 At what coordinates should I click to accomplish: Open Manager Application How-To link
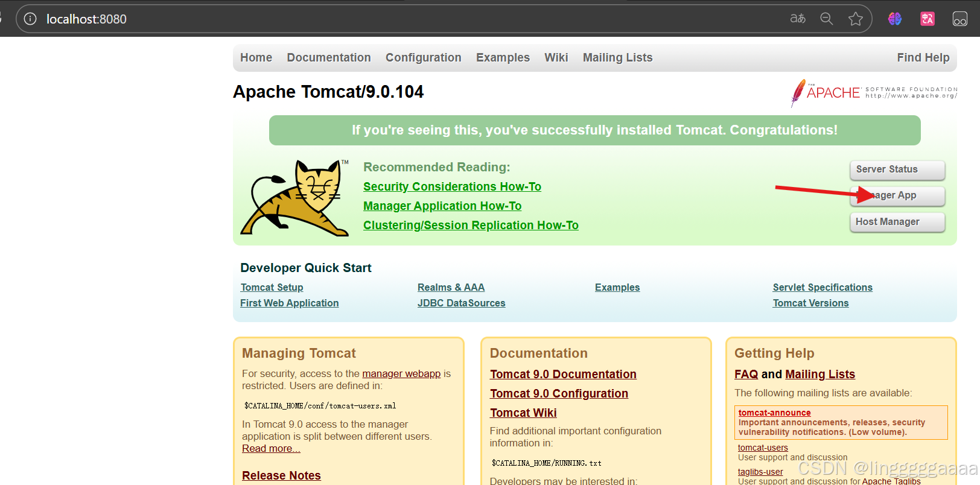pos(442,206)
